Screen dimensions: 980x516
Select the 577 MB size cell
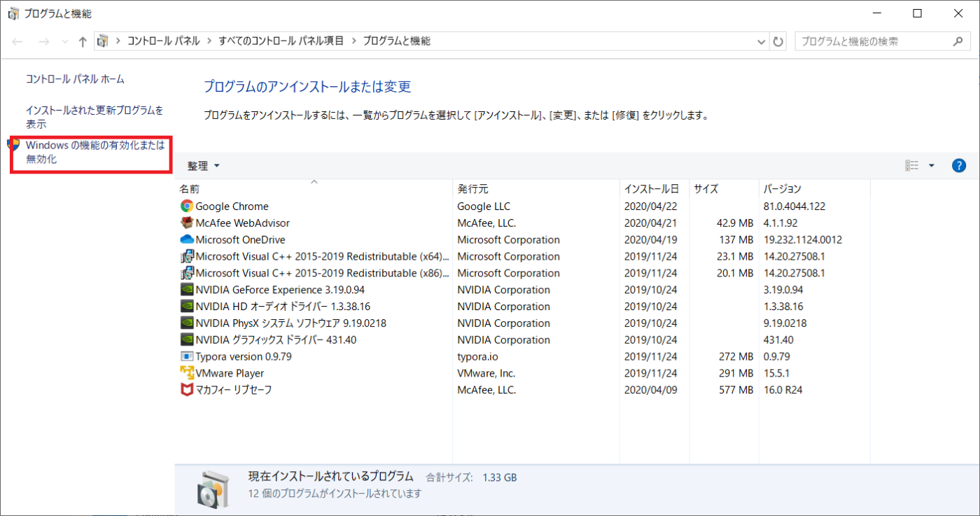tap(736, 390)
